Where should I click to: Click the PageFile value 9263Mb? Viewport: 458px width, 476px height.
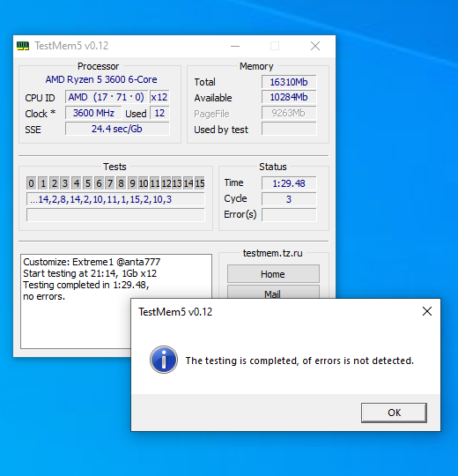(289, 113)
